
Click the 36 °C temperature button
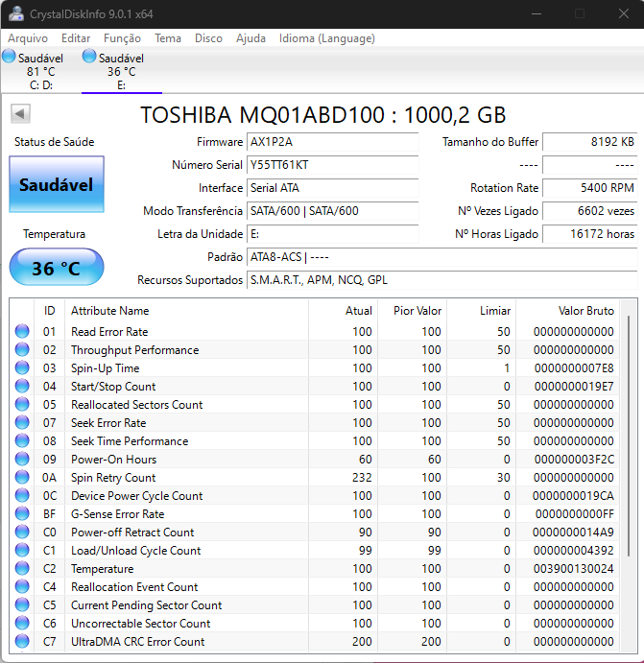pyautogui.click(x=57, y=268)
